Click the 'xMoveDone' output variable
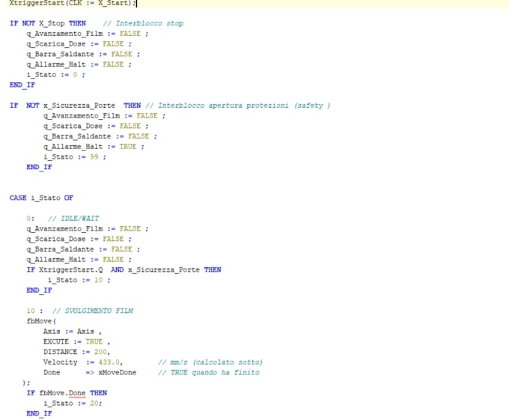The image size is (509, 420). click(x=118, y=373)
